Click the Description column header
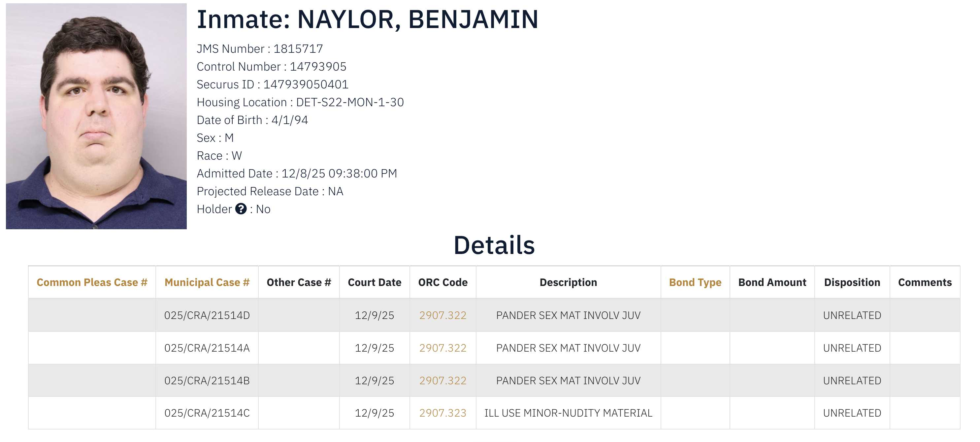The width and height of the screenshot is (980, 442). 568,282
